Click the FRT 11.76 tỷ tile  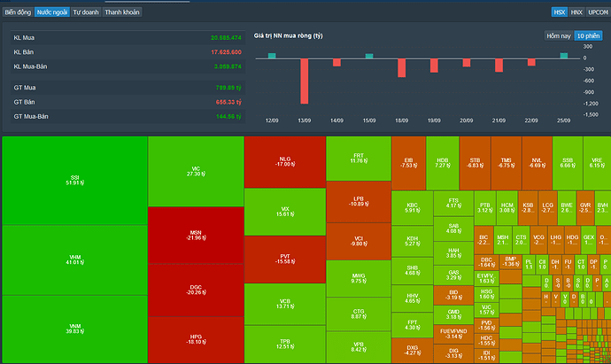(x=359, y=159)
